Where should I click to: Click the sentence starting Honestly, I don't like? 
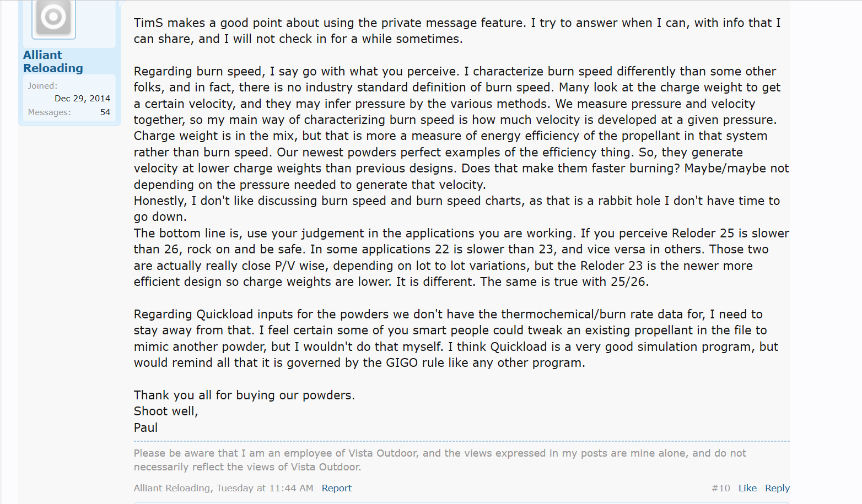click(456, 209)
